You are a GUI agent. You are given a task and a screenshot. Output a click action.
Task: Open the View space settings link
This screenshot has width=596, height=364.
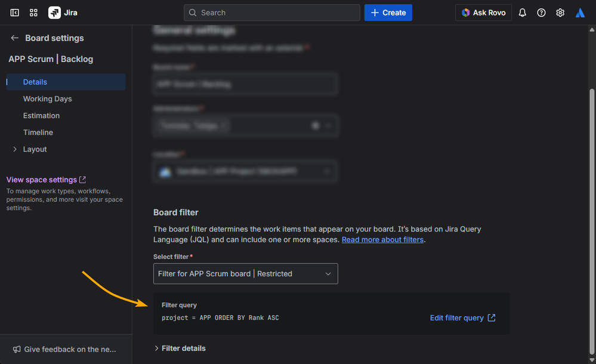(x=41, y=180)
